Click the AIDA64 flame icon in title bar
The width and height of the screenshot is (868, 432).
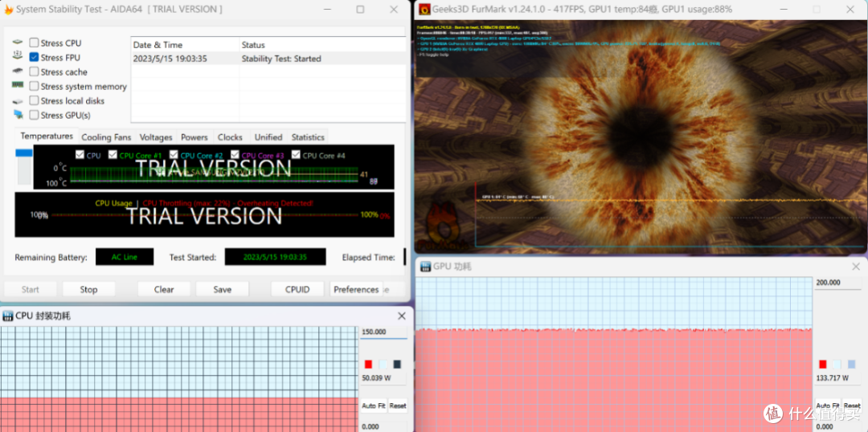pos(8,10)
